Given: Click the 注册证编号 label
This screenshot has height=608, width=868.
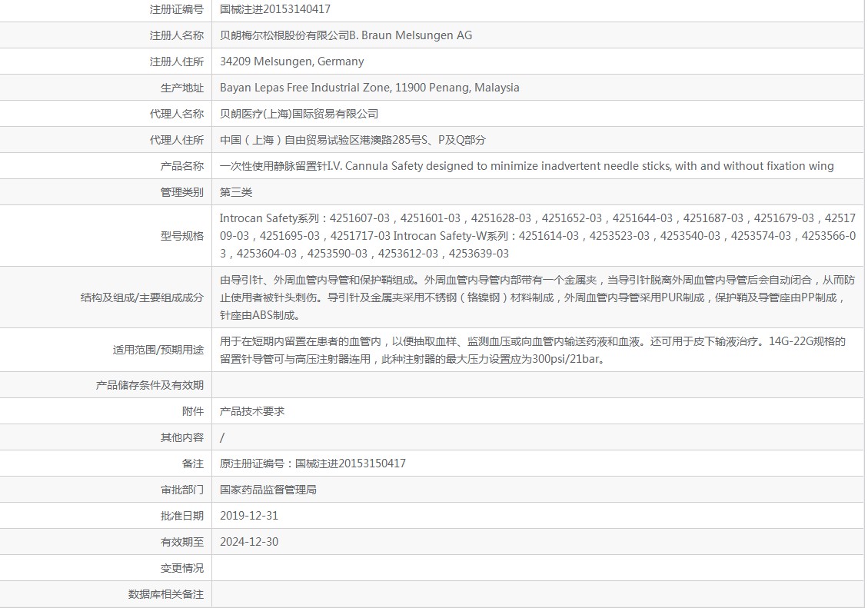Looking at the screenshot, I should [177, 9].
